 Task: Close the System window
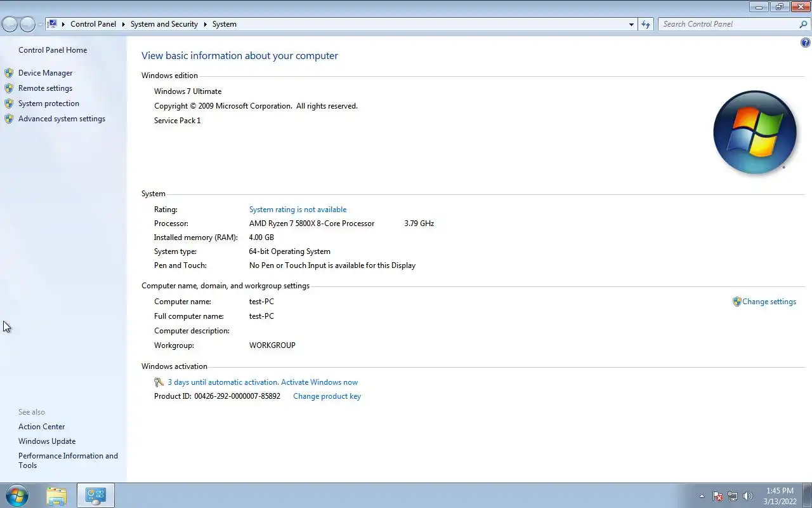pos(799,7)
